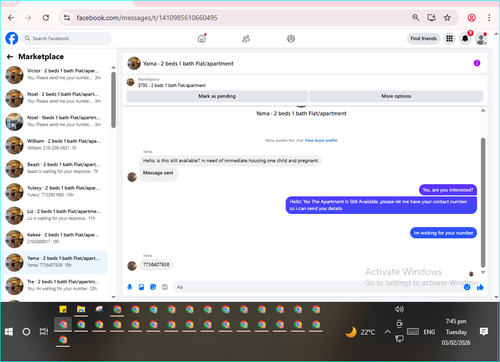Open Yulexy conversation

(55, 192)
